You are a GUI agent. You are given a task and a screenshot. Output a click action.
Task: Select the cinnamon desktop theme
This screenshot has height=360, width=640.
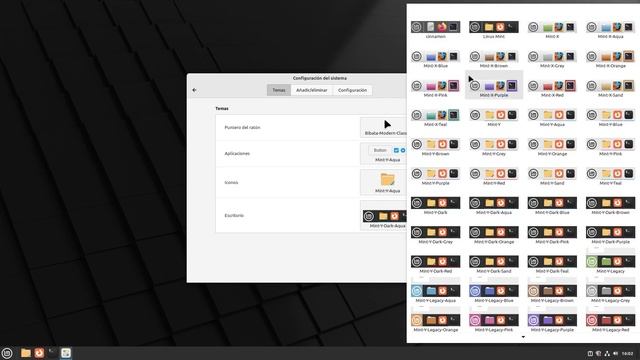pyautogui.click(x=436, y=29)
